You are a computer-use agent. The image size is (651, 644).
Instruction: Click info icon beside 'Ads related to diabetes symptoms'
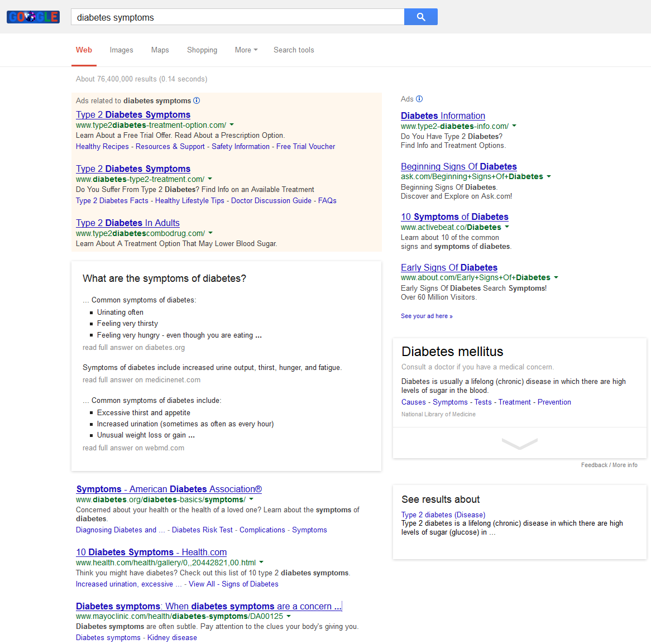(197, 100)
